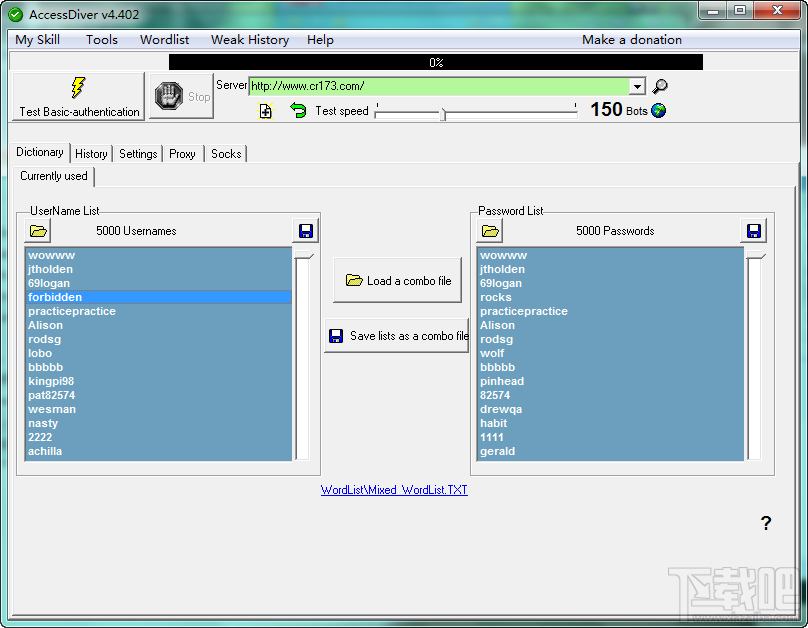This screenshot has height=628, width=808.
Task: Open the Wordlist menu
Action: (x=164, y=40)
